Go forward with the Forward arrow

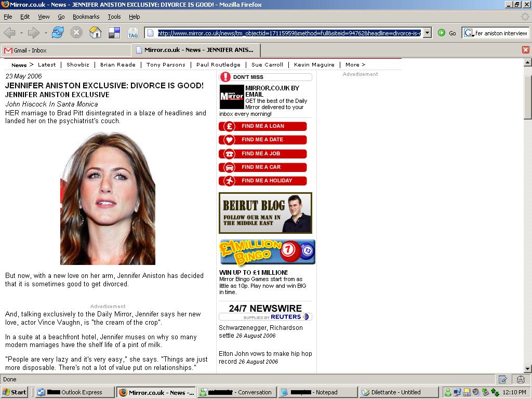pyautogui.click(x=33, y=33)
